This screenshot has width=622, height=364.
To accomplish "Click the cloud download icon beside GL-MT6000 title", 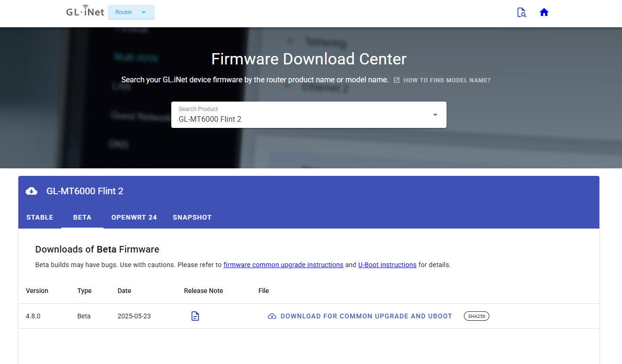I will coord(32,191).
